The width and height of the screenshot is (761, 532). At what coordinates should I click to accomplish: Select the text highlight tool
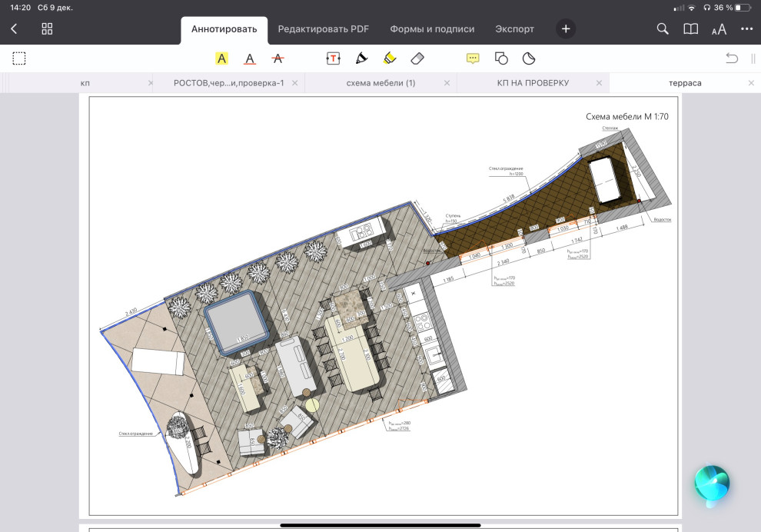[221, 58]
